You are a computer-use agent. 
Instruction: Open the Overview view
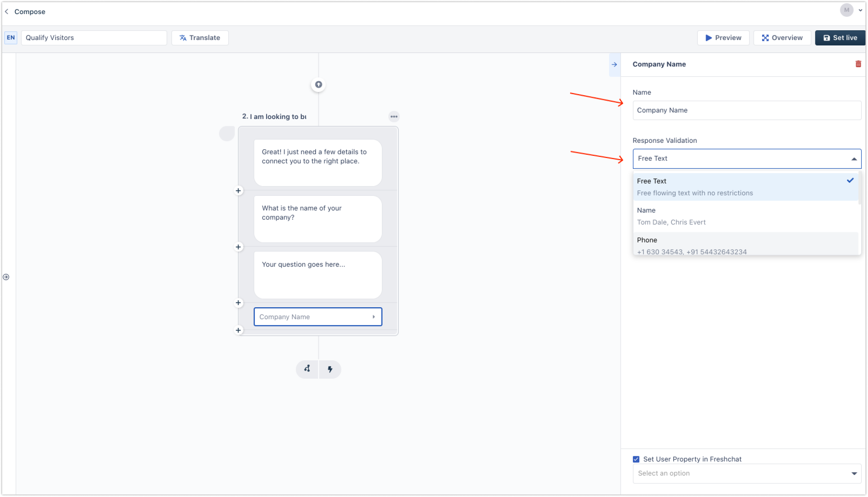(x=782, y=38)
